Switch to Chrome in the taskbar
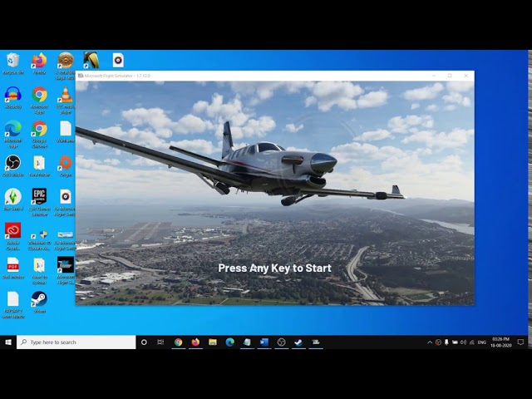The width and height of the screenshot is (532, 399). point(178,342)
